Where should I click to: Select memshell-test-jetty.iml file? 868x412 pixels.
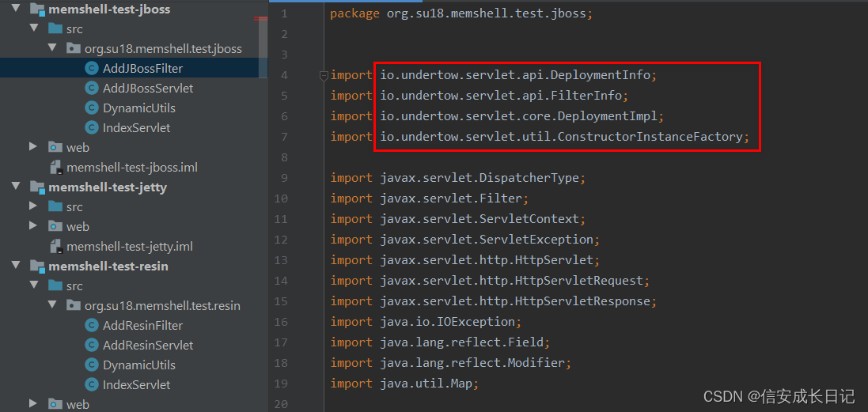[x=130, y=246]
